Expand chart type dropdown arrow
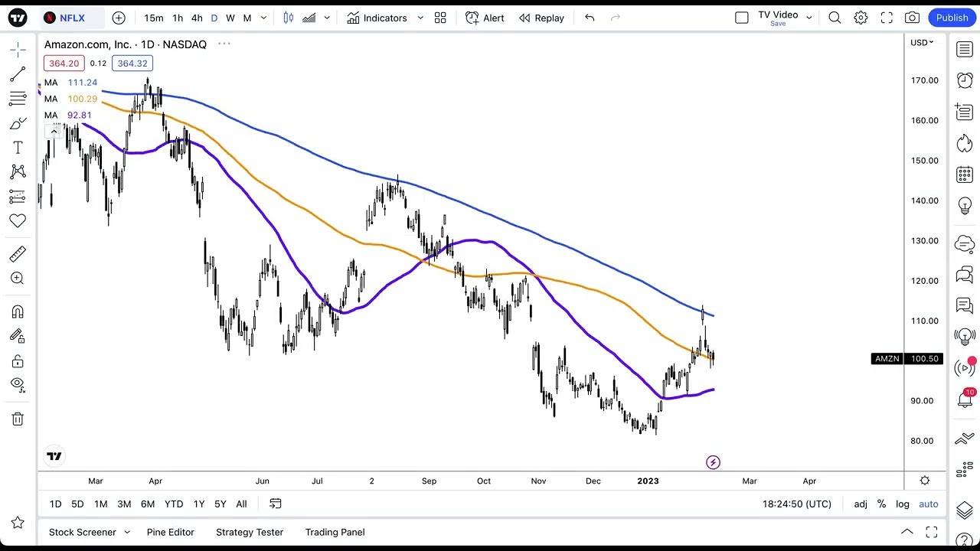 coord(327,18)
